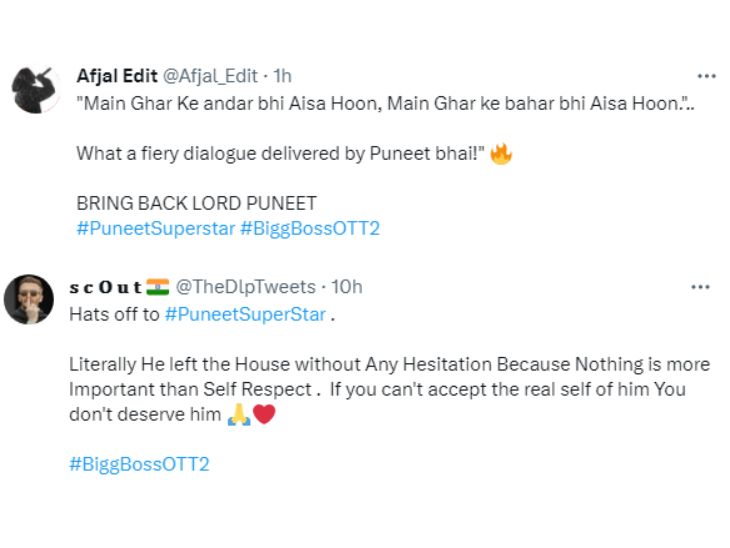Follow the #PuneetSuperstar hashtag in Afjal's tweet

click(155, 229)
